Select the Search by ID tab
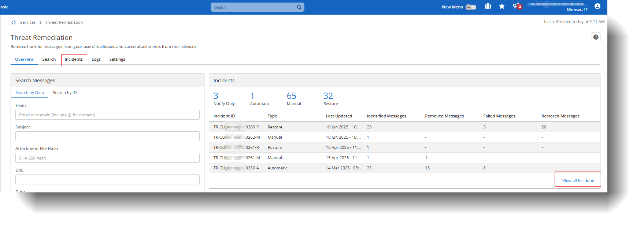 click(x=64, y=93)
